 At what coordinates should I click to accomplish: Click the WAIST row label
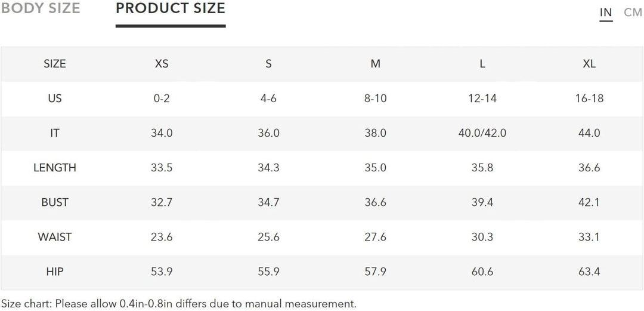point(55,237)
